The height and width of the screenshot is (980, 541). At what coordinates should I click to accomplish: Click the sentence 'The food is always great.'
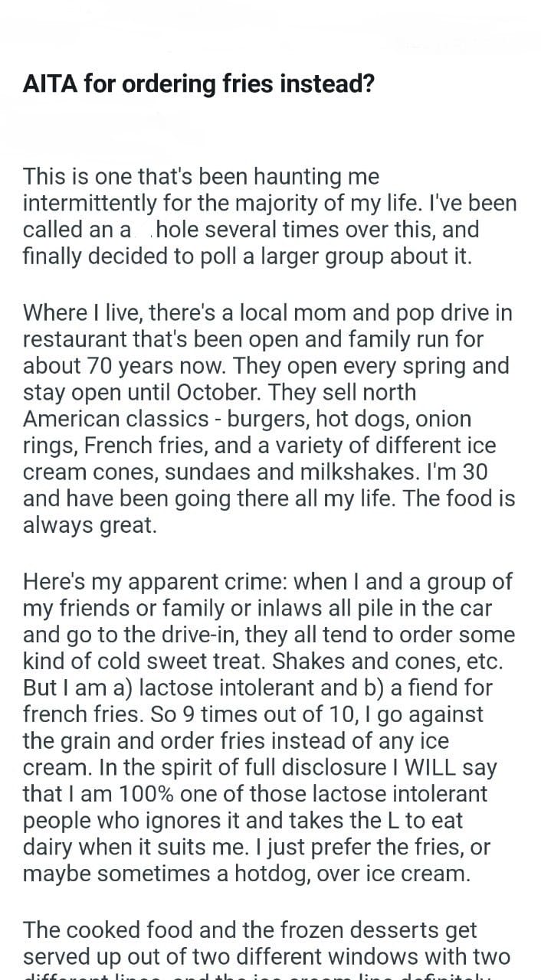coord(270,512)
